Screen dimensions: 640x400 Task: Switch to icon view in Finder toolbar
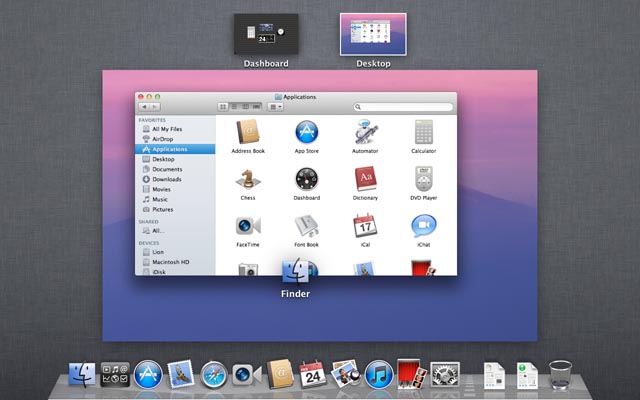223,107
